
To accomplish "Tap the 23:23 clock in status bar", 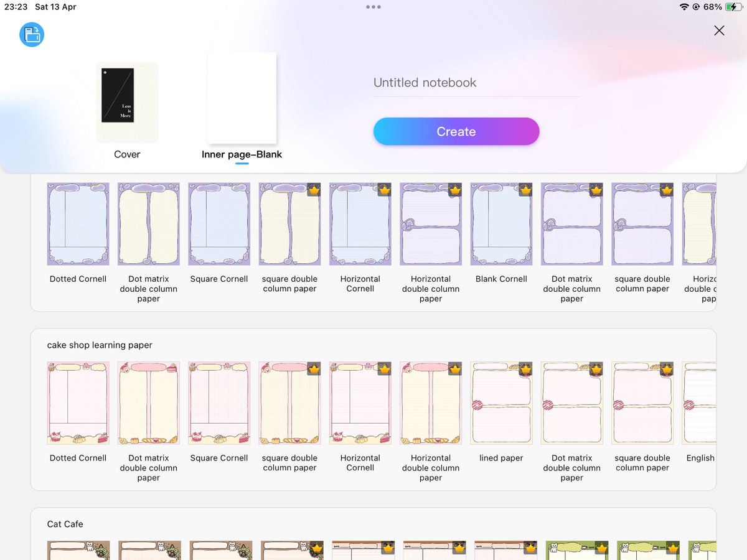I will tap(16, 7).
